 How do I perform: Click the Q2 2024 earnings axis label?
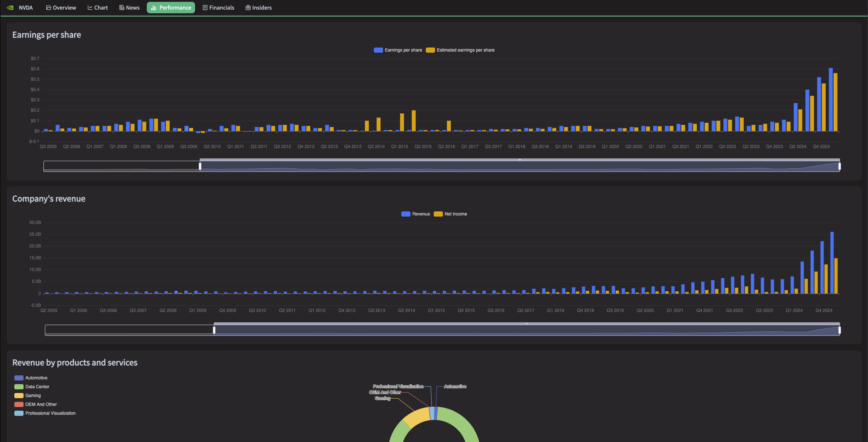798,147
